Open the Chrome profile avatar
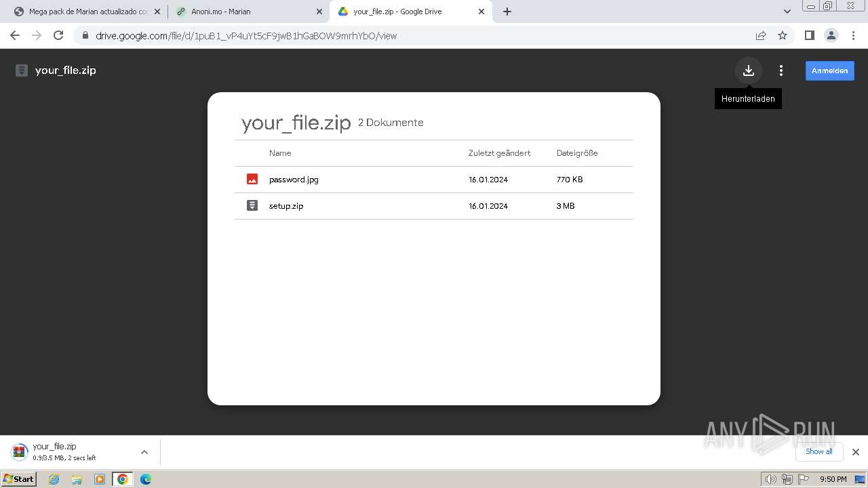Viewport: 868px width, 488px height. 831,35
